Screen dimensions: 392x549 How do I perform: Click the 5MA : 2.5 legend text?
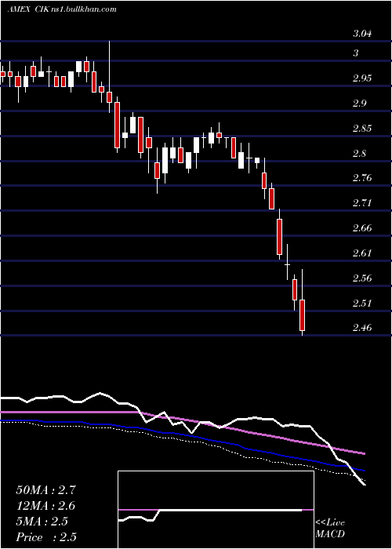pos(42,522)
